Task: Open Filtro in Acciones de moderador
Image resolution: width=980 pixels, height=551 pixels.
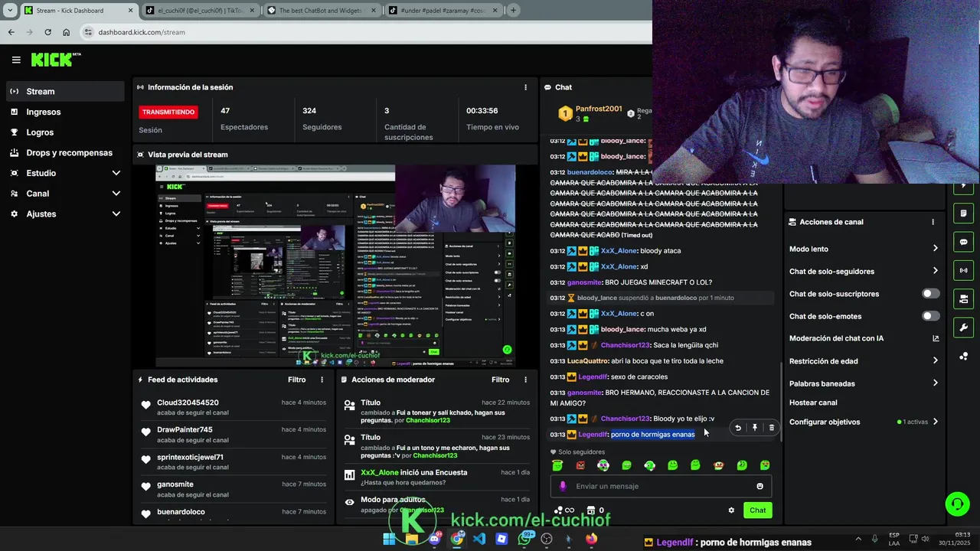Action: (x=500, y=380)
